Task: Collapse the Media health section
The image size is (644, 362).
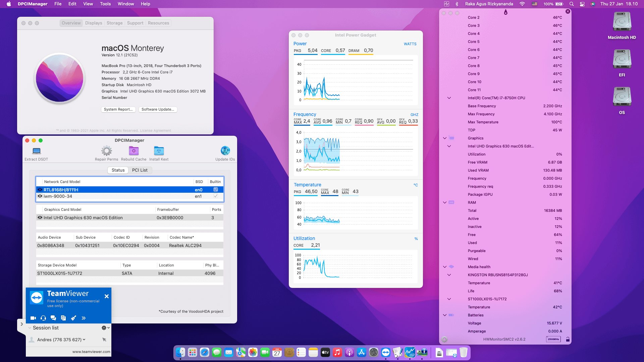Action: pyautogui.click(x=445, y=267)
